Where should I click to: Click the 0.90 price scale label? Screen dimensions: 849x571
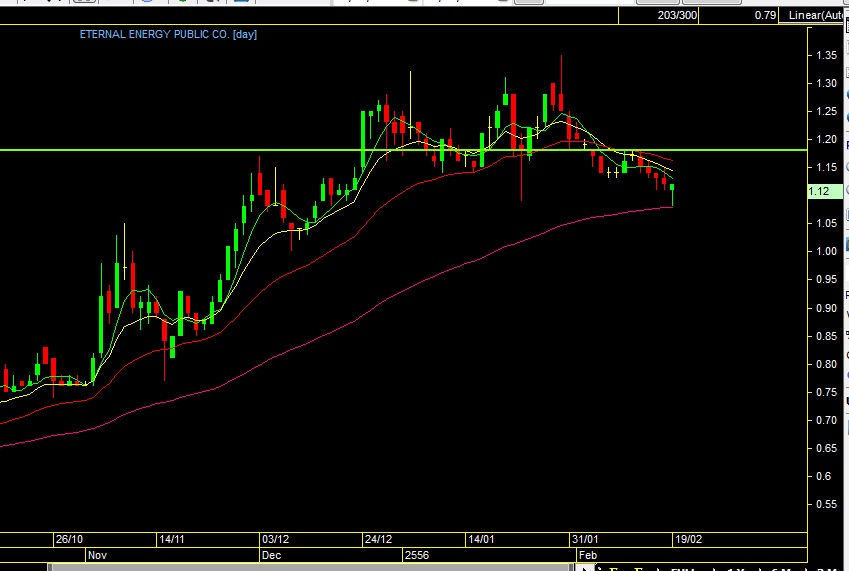[x=826, y=308]
